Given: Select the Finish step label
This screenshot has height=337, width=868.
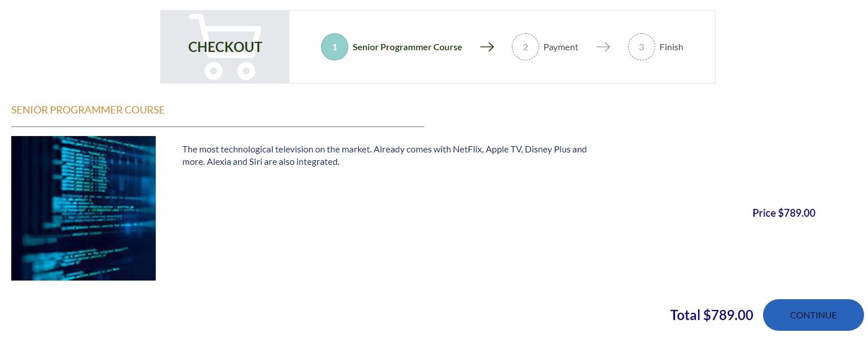Looking at the screenshot, I should tap(671, 47).
